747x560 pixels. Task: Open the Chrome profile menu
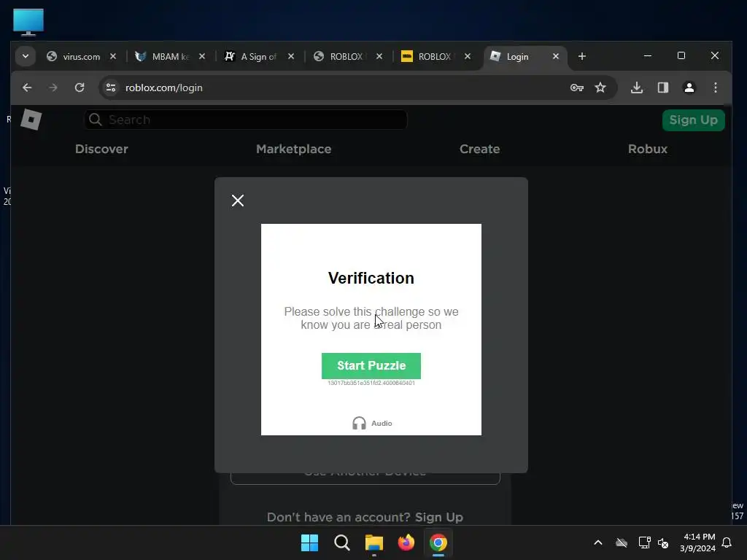coord(689,87)
